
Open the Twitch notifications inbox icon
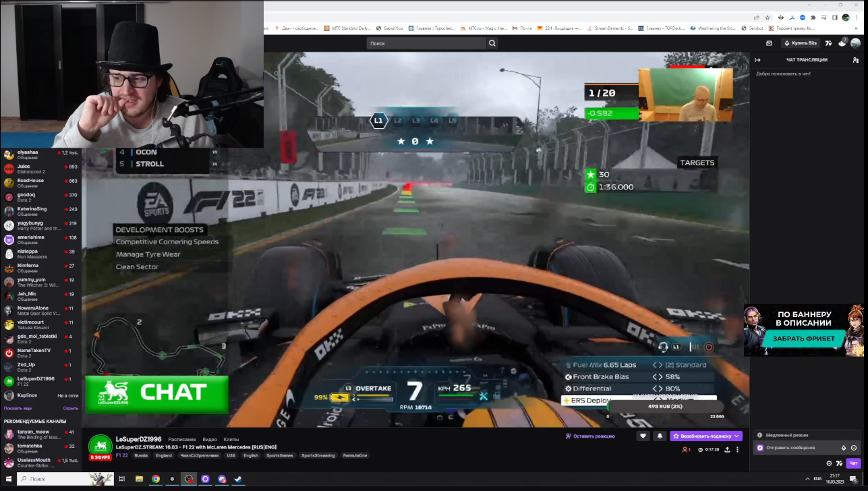coord(769,43)
